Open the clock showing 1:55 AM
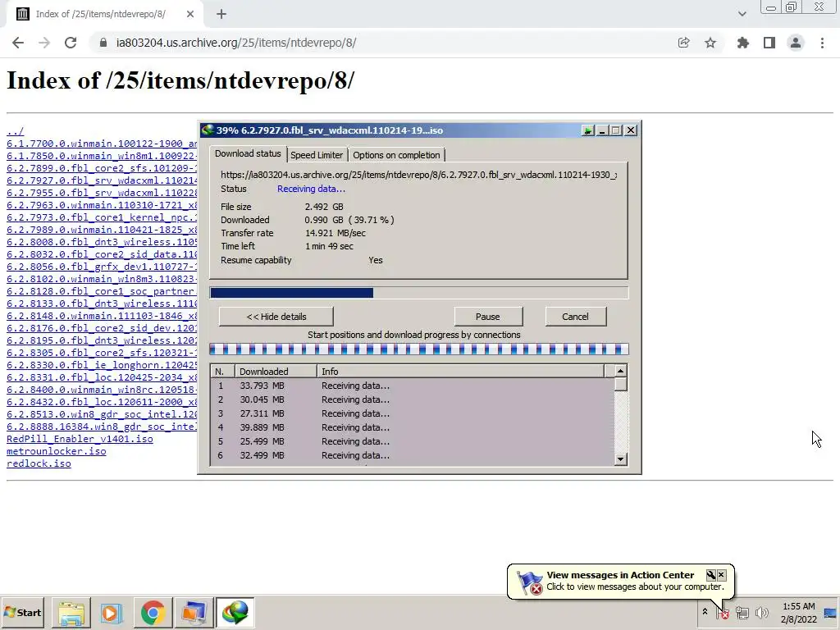Screen dimensions: 840x630 798,612
